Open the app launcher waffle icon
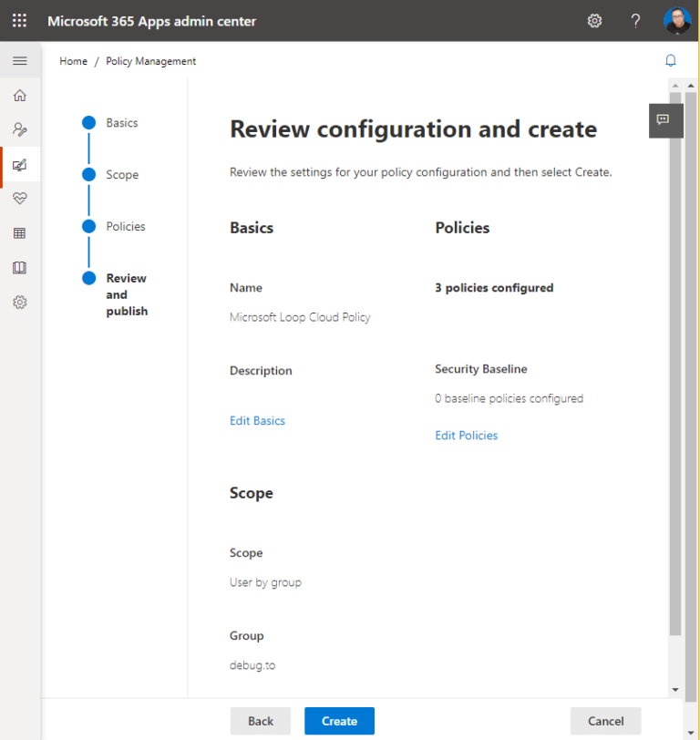 (x=19, y=20)
